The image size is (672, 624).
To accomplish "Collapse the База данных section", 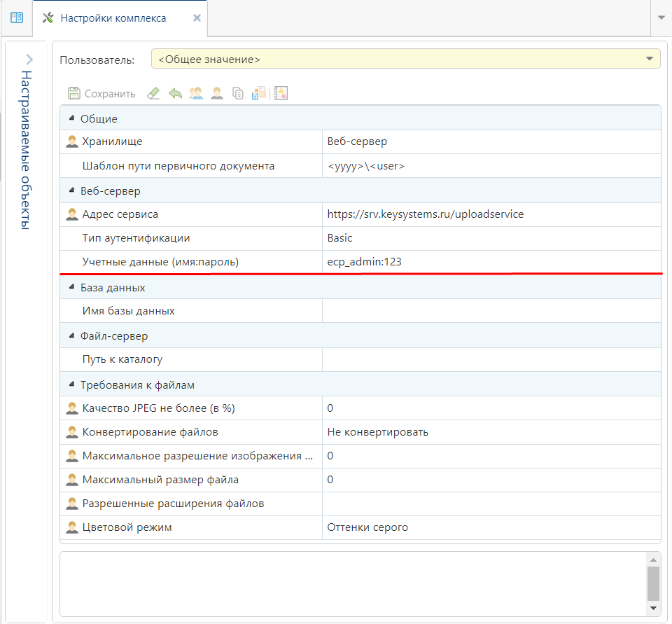I will pos(71,287).
